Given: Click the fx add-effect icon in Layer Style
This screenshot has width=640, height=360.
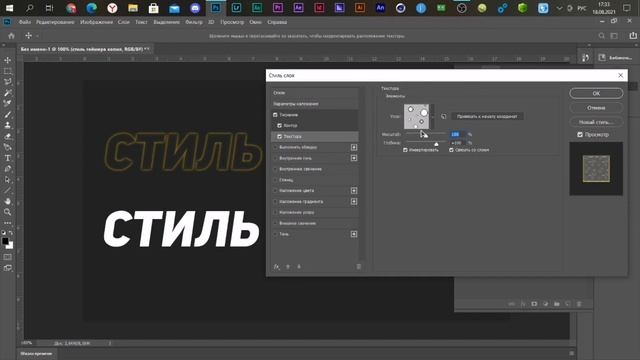Looking at the screenshot, I should 276,267.
